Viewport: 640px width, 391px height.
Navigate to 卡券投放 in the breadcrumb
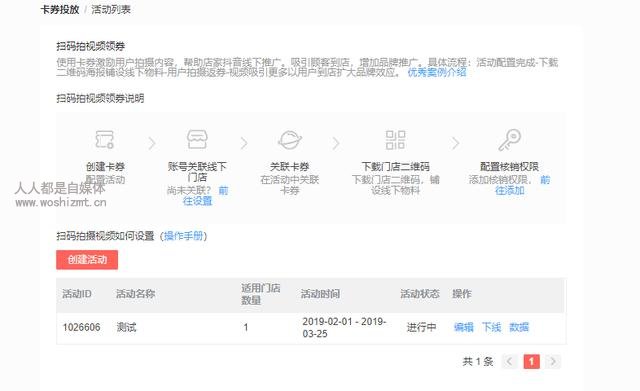(x=60, y=10)
